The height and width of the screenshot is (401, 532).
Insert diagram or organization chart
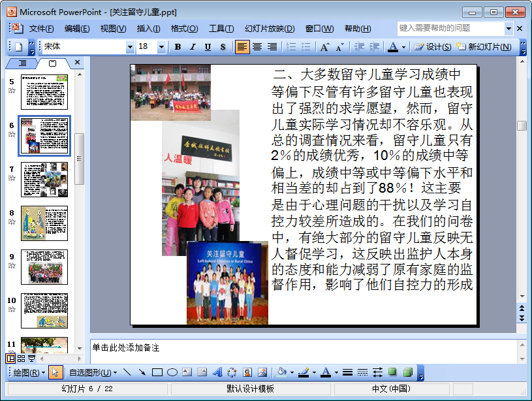[232, 372]
